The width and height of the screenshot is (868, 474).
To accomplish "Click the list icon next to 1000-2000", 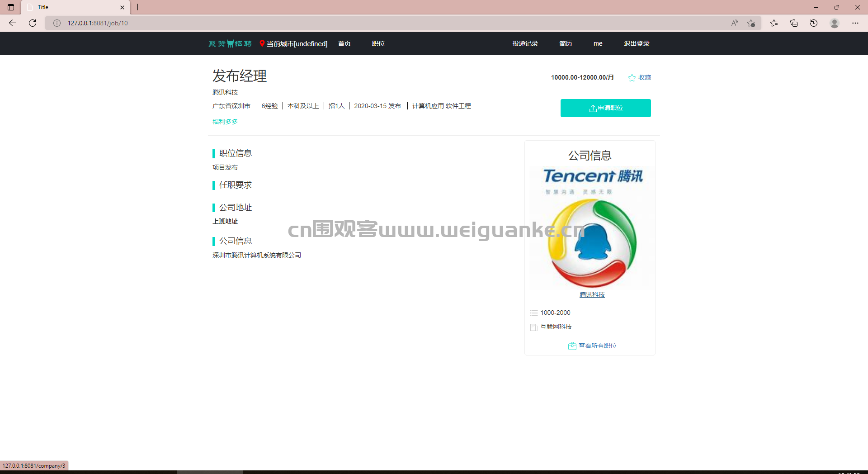I will point(534,313).
